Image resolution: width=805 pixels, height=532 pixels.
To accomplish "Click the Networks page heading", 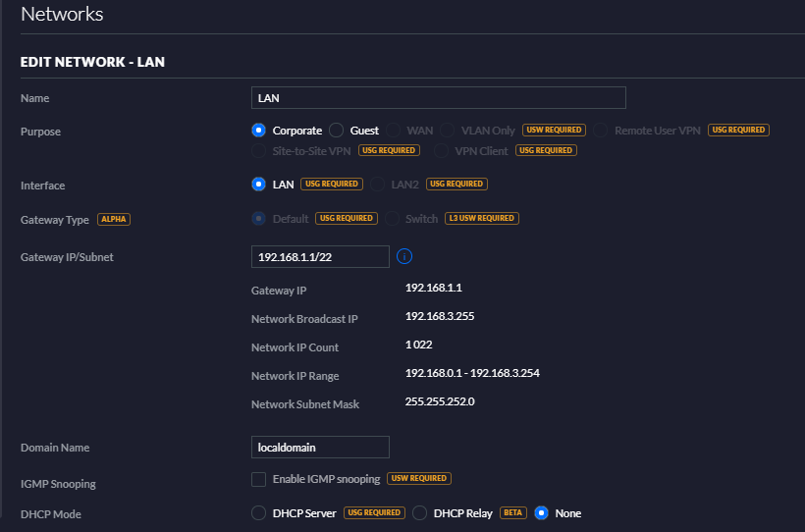I will (x=62, y=15).
